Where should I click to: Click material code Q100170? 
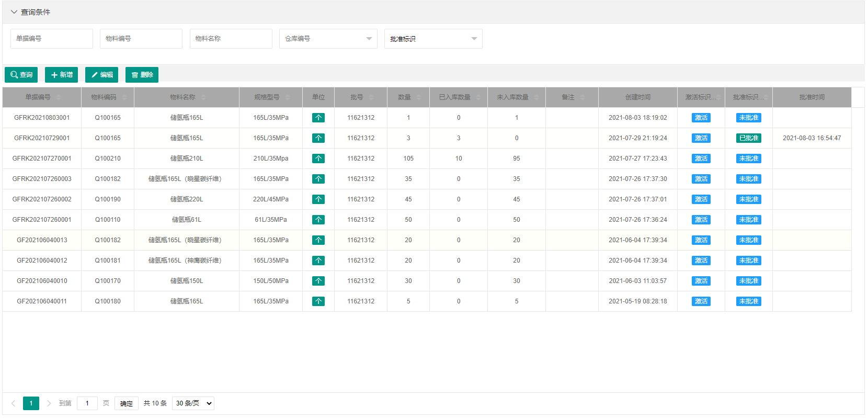click(108, 281)
